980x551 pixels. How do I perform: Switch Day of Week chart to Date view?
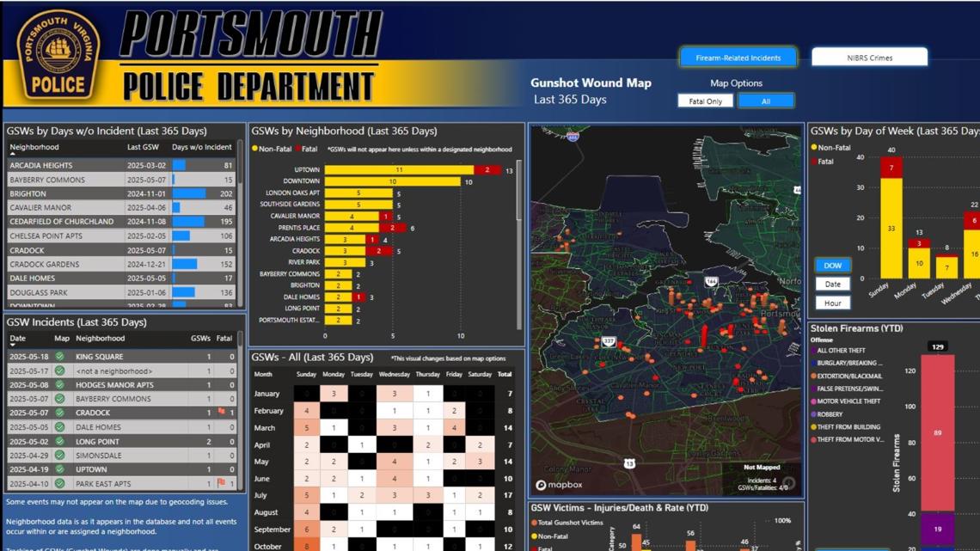point(831,284)
